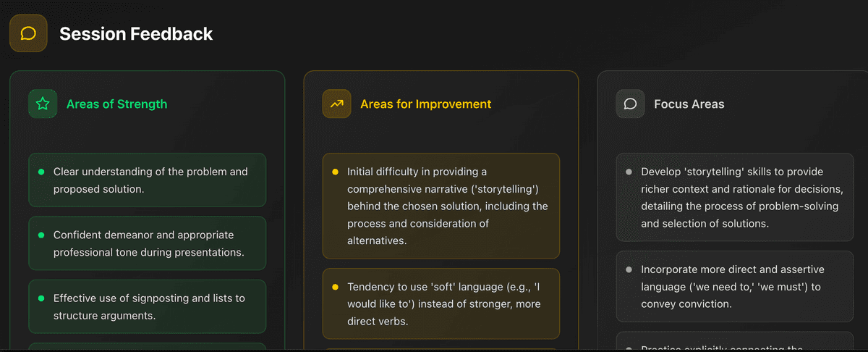The height and width of the screenshot is (352, 868).
Task: Select the Focus Areas heading
Action: click(x=689, y=104)
